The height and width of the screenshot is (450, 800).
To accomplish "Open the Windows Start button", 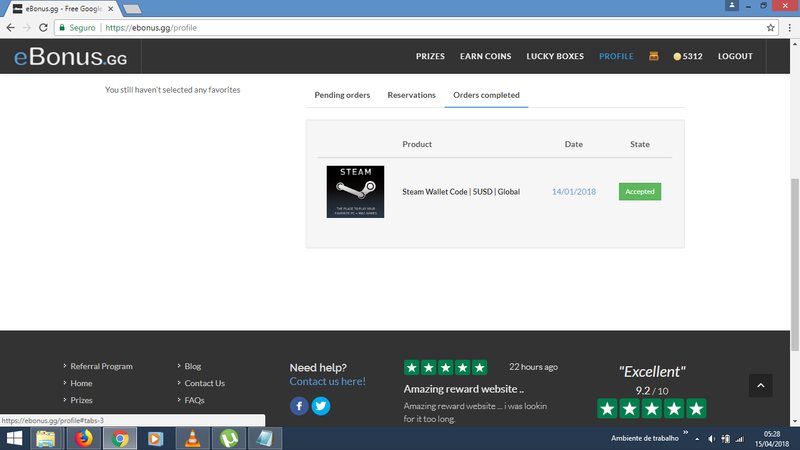I will 14,439.
